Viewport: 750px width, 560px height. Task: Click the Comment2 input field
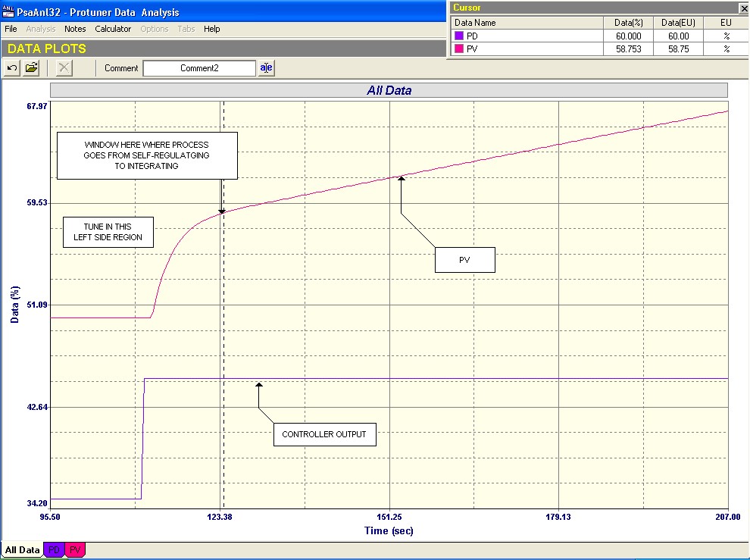click(x=199, y=68)
